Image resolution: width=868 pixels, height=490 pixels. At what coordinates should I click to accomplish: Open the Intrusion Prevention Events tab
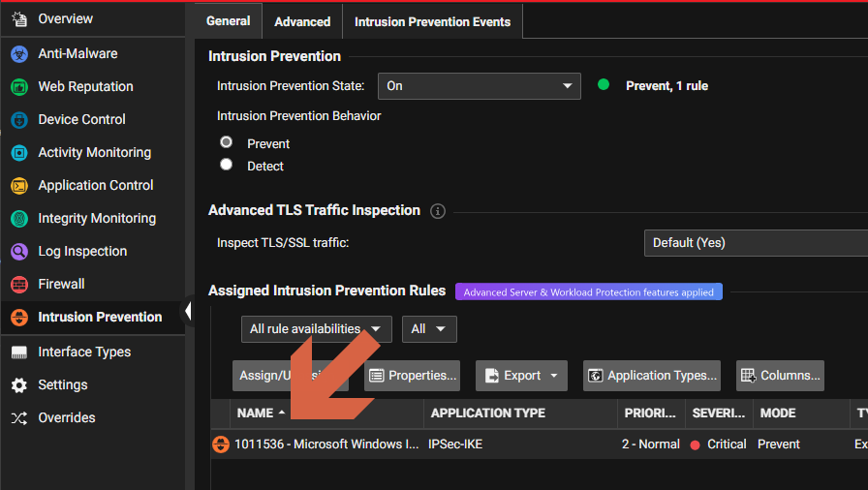[432, 21]
